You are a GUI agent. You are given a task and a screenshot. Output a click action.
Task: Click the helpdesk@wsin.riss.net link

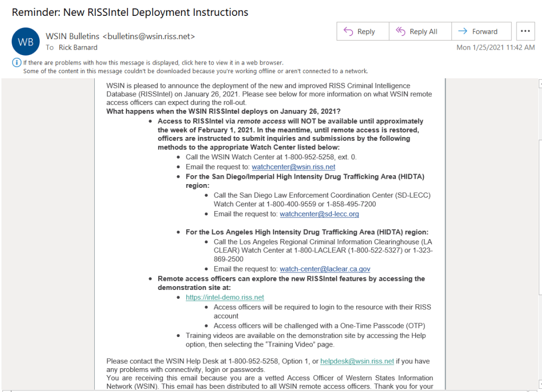357,361
